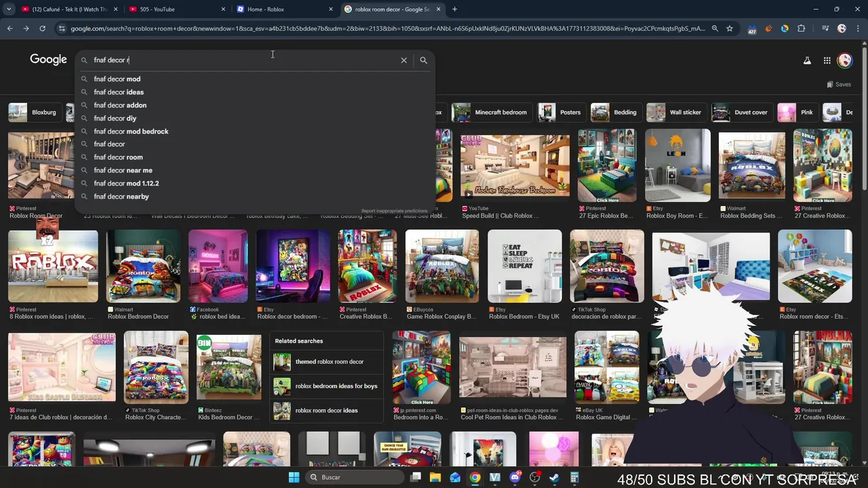Open File Explorer from the taskbar
The width and height of the screenshot is (868, 488).
tap(435, 477)
